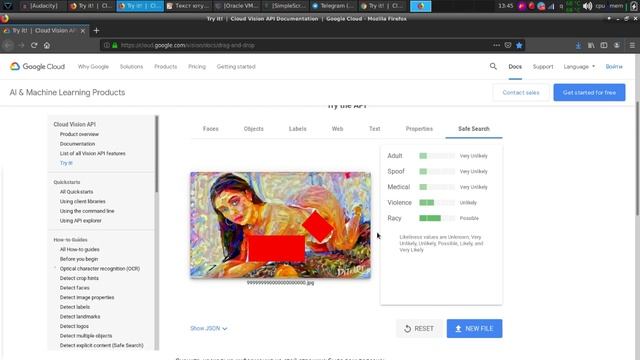Select the Faces tab
Image resolution: width=640 pixels, height=360 pixels.
tap(211, 129)
